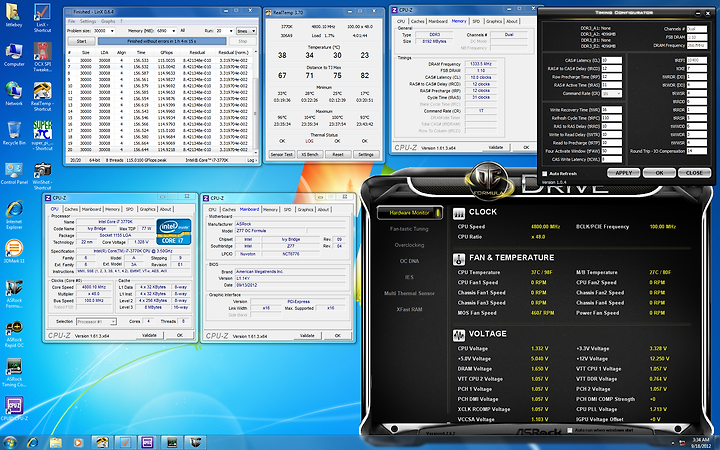Switch to Timing Configurator via its taskbar button
The height and width of the screenshot is (450, 720).
click(x=172, y=443)
